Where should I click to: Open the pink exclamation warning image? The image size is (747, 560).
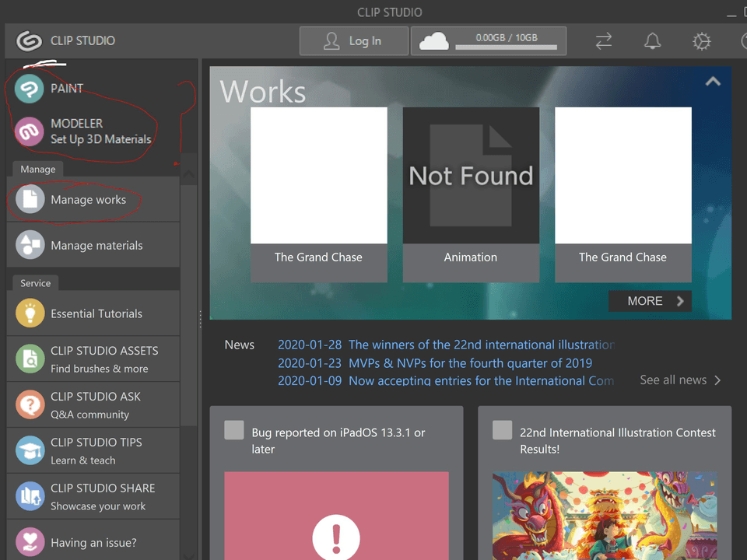(336, 516)
